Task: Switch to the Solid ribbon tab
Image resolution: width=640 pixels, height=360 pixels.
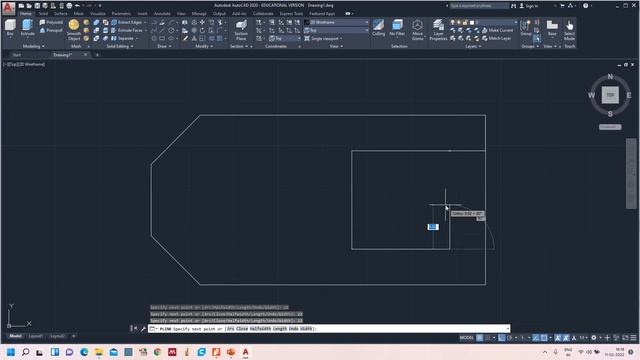Action: click(x=43, y=13)
